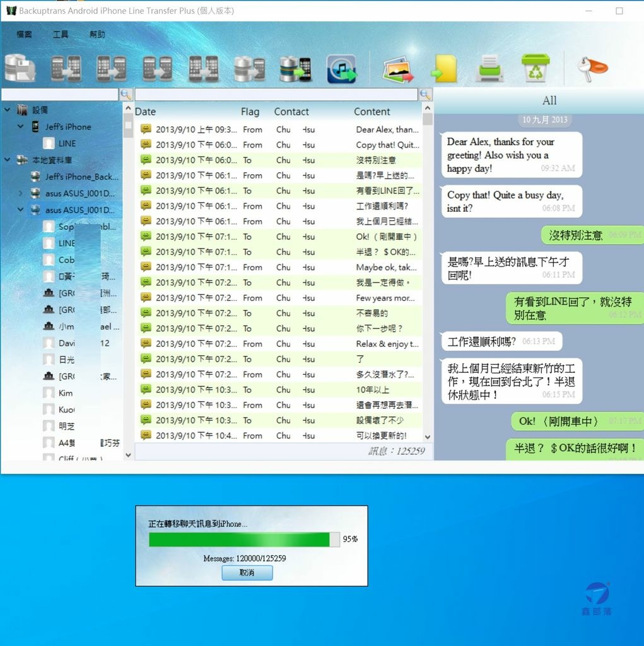Viewport: 644px width, 646px height.
Task: Sort messages by the Content column header
Action: (372, 112)
